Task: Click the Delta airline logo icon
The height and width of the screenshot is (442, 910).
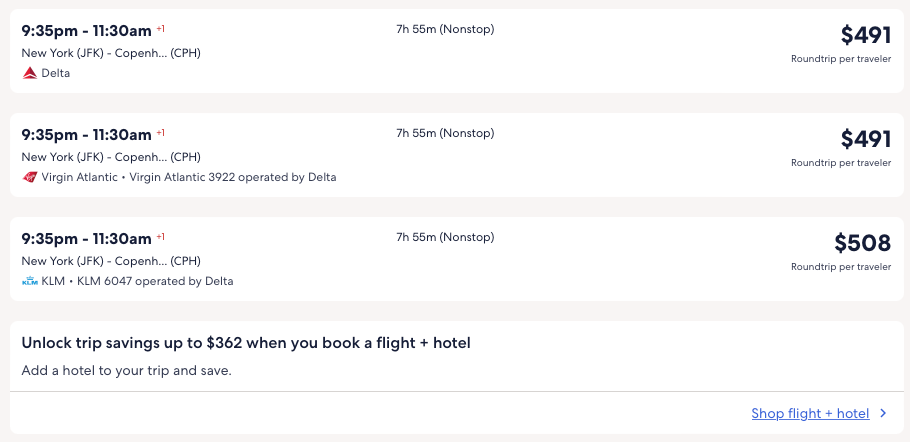Action: pos(29,73)
